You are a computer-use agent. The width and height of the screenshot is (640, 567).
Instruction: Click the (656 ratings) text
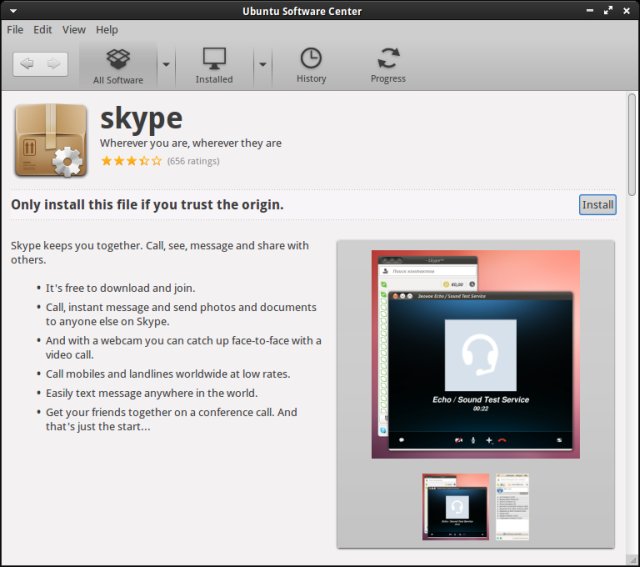pyautogui.click(x=193, y=161)
